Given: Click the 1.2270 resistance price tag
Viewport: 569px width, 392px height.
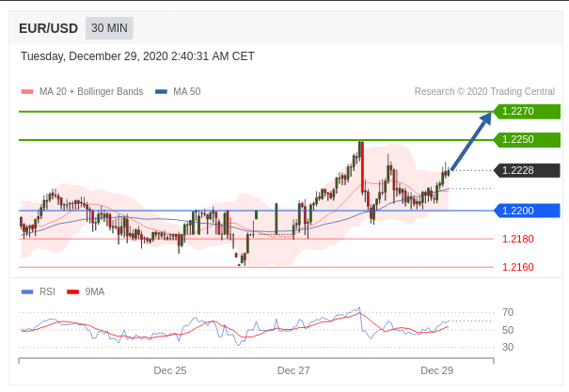Looking at the screenshot, I should (527, 111).
